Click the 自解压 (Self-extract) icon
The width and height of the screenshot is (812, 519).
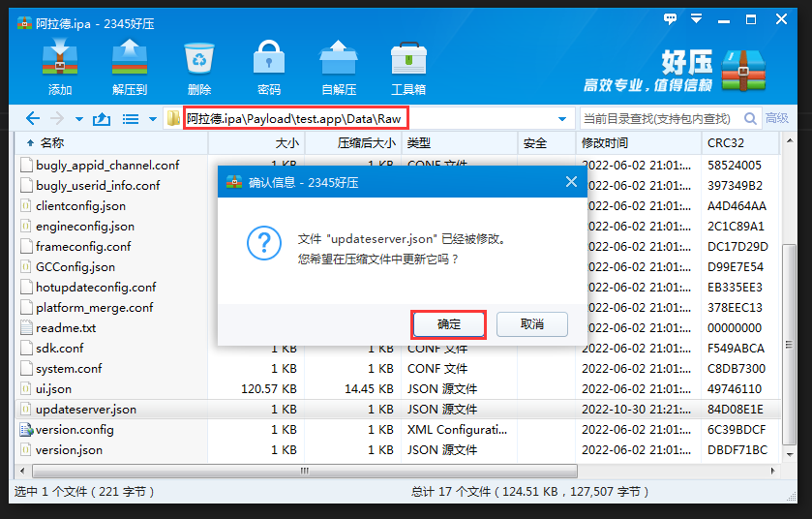pos(338,68)
